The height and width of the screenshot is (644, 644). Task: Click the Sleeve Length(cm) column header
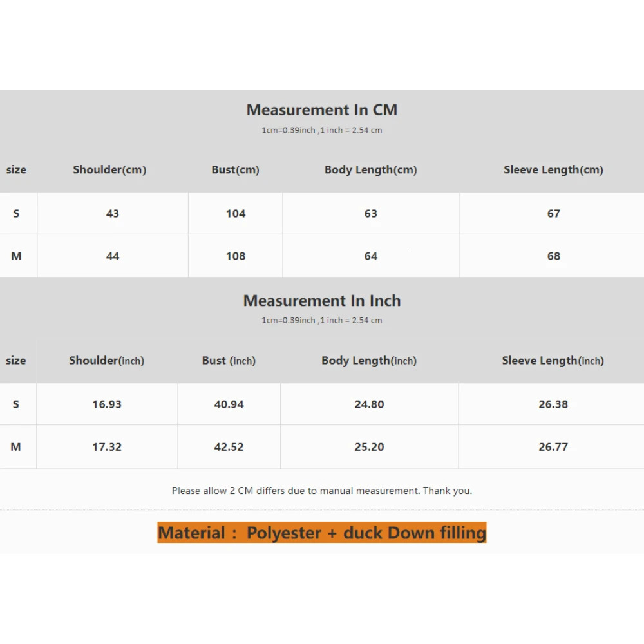(553, 170)
